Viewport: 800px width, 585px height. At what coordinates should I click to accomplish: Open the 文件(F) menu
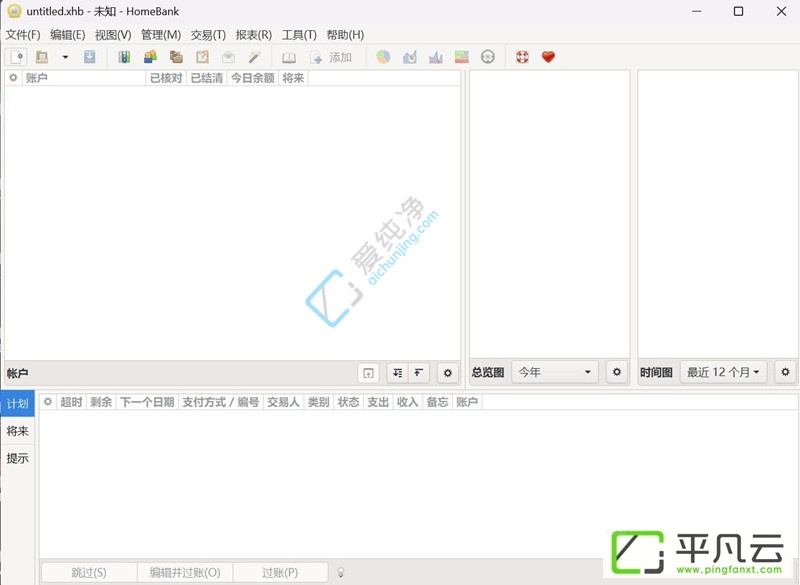pyautogui.click(x=23, y=35)
